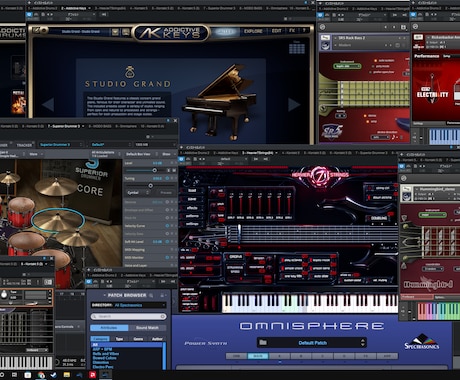Select the highlighted MAIN tab in Omnisphere
The width and height of the screenshot is (460, 380).
click(258, 356)
